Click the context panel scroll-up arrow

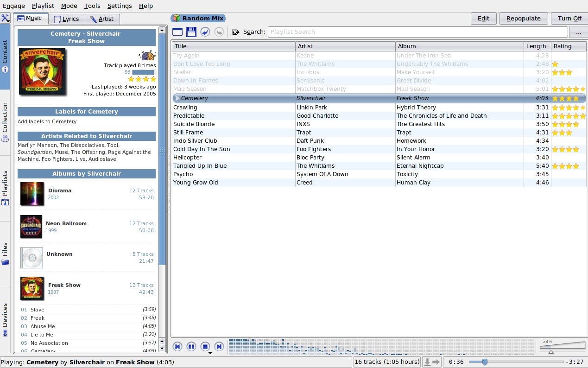point(162,30)
